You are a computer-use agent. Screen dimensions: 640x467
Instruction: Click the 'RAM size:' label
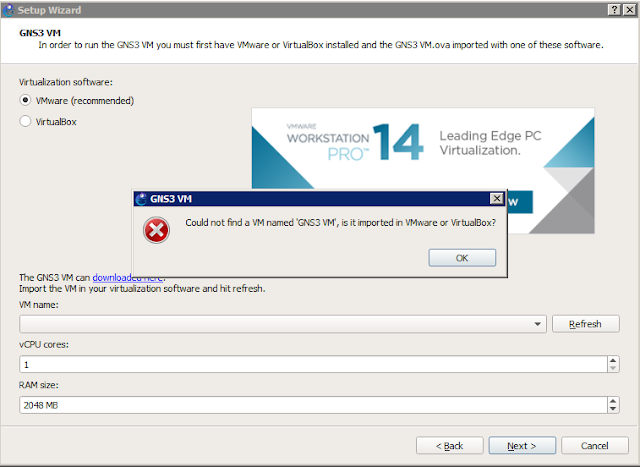tap(39, 385)
